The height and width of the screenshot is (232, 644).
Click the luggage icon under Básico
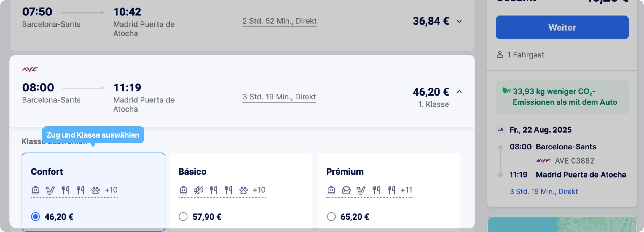(x=183, y=190)
